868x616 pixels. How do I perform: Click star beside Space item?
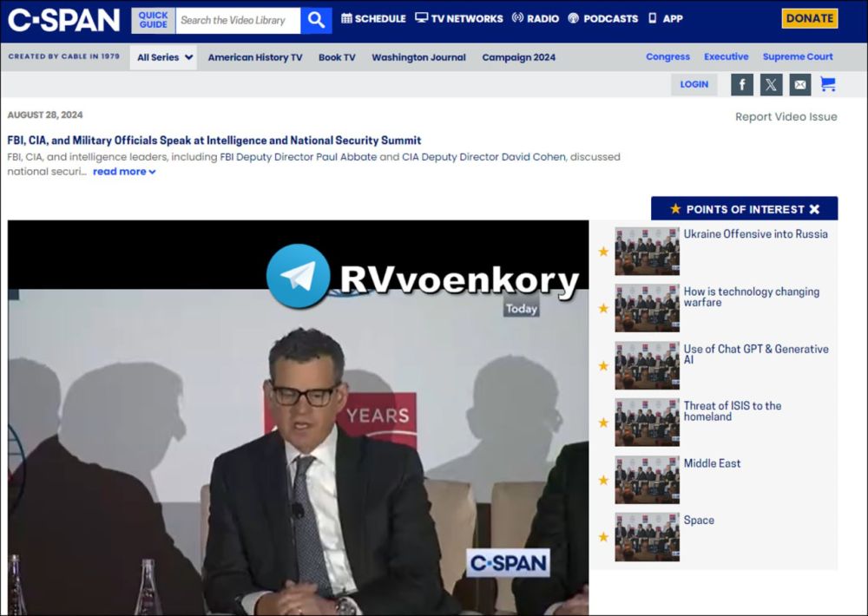pyautogui.click(x=603, y=537)
